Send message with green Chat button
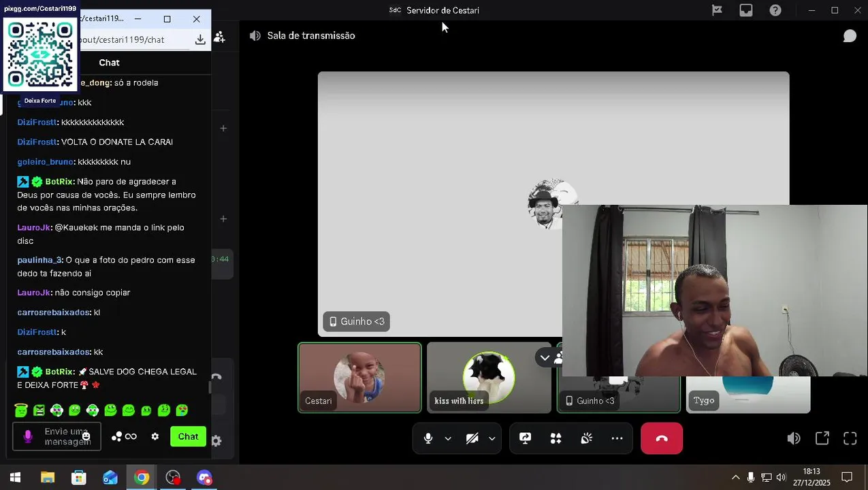Viewport: 868px width, 490px height. 188,436
